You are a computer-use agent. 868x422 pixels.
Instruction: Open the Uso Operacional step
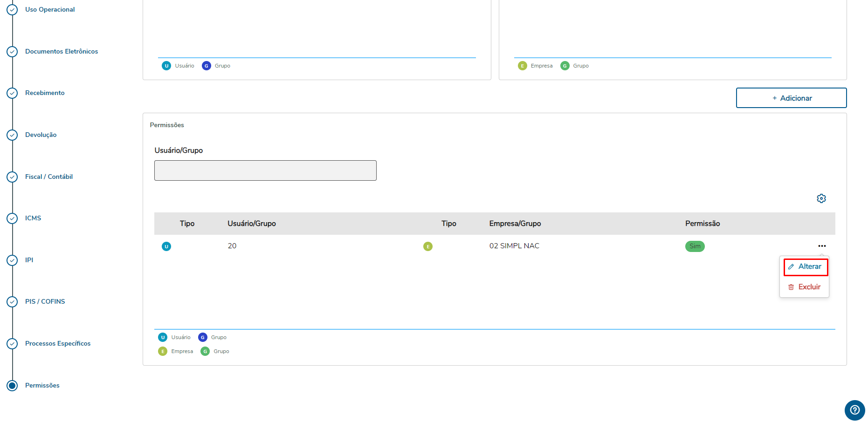50,9
